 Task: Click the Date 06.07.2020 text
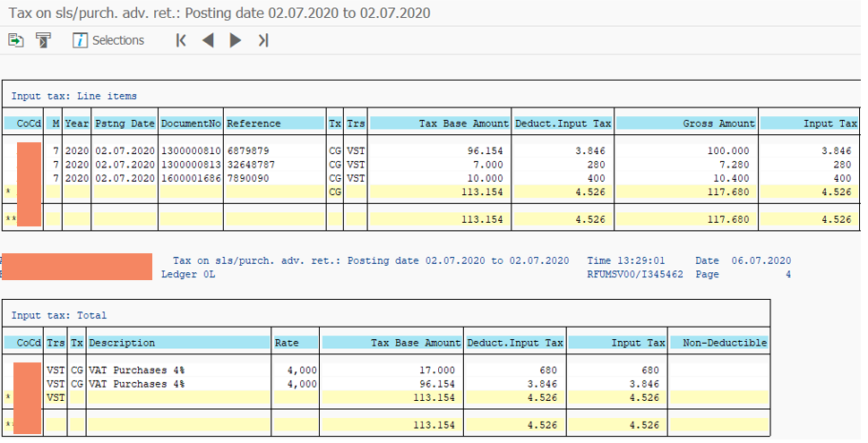pos(743,260)
